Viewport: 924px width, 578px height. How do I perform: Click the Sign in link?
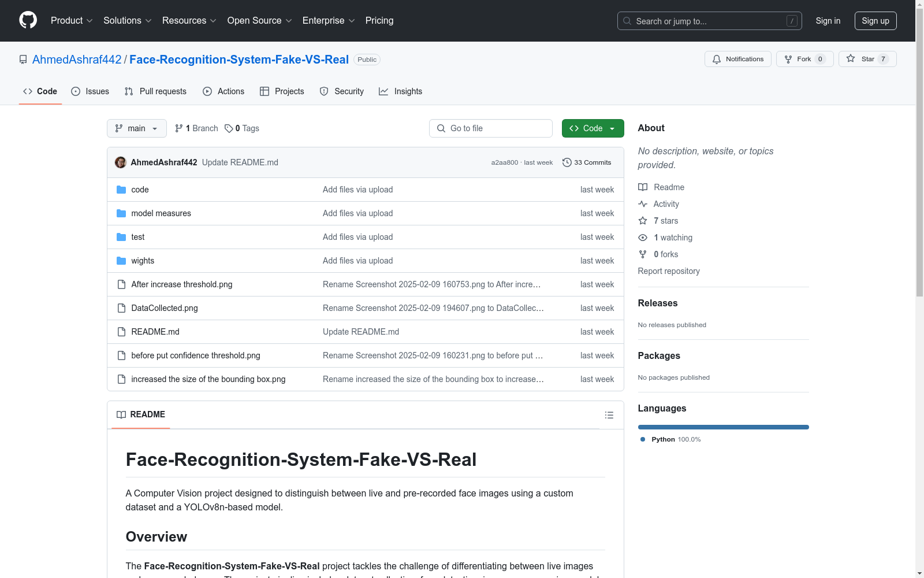828,21
